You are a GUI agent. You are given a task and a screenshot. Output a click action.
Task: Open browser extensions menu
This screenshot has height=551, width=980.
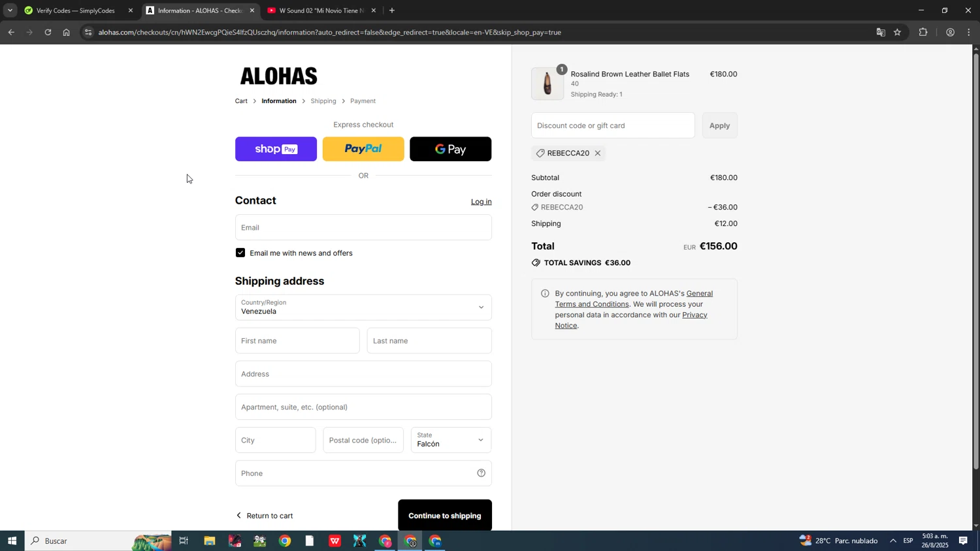pos(923,32)
